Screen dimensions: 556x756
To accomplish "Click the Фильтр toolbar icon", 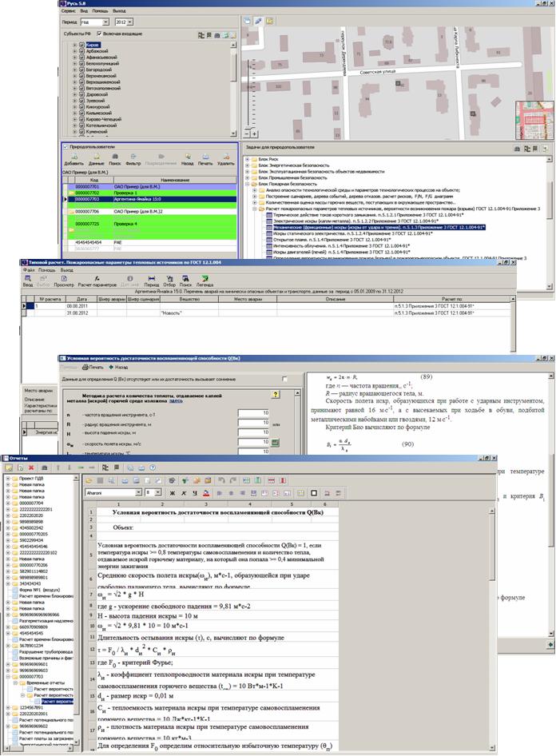I will coord(133,160).
